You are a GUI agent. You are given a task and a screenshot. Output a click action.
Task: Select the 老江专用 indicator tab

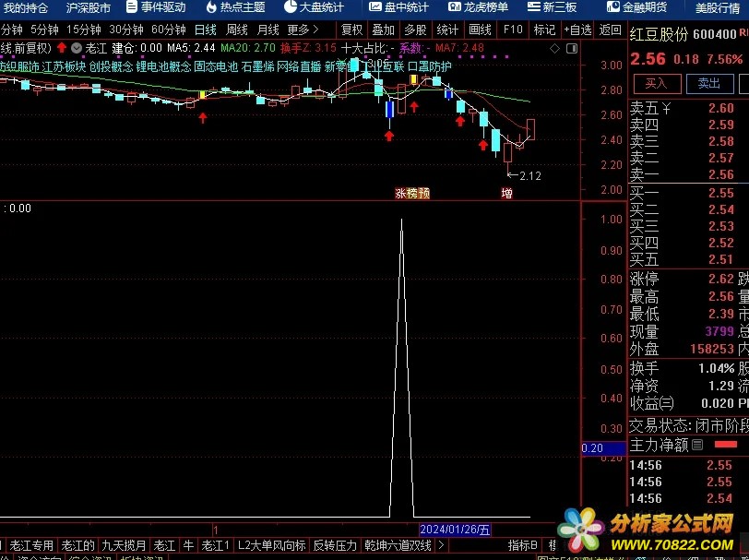click(31, 544)
